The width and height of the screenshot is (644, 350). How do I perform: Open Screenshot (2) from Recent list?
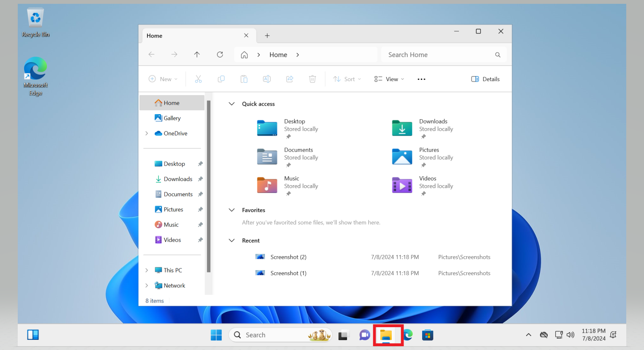pos(288,257)
